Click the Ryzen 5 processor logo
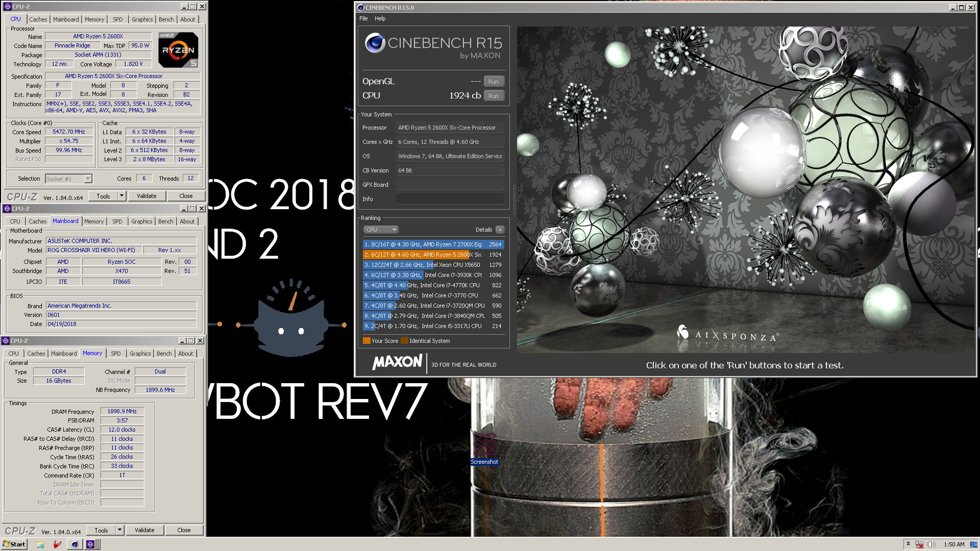This screenshot has width=980, height=551. coord(178,50)
